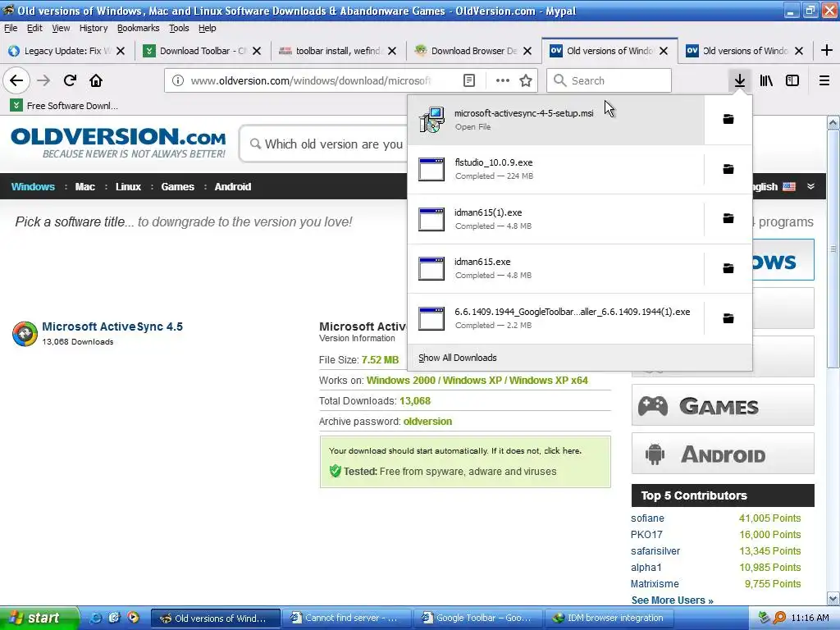Open the hamburger application menu

click(824, 80)
